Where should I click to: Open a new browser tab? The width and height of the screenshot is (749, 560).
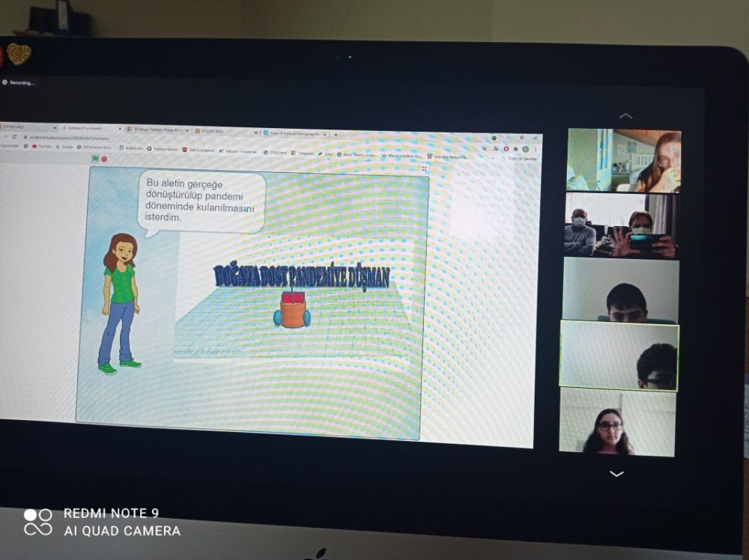336,135
